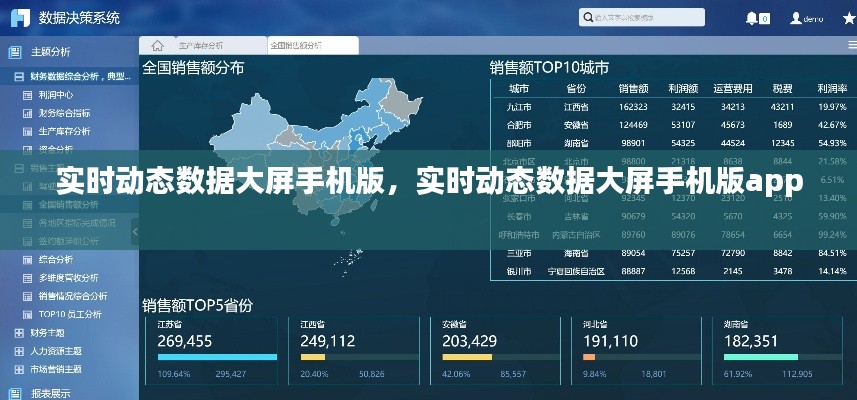Click the 主题分析 section icon
The height and width of the screenshot is (400, 857).
[x=15, y=52]
